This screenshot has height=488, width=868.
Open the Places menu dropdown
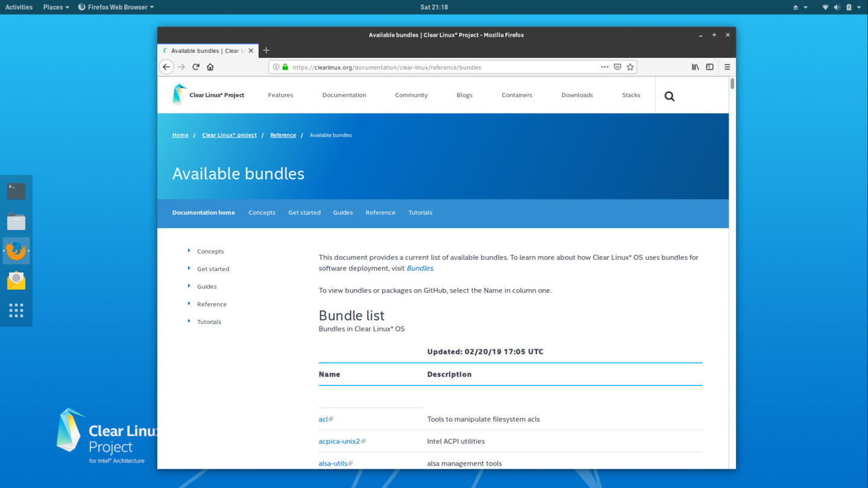56,7
